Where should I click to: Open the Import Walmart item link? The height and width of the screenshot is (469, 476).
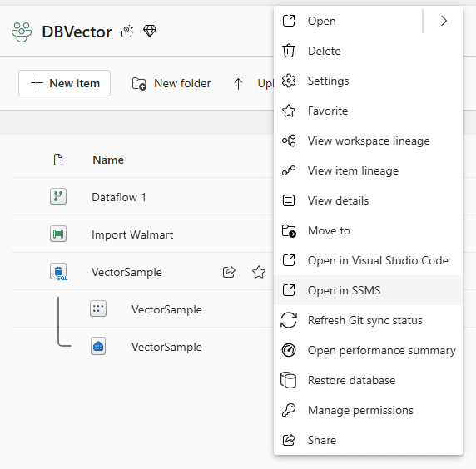pos(132,234)
